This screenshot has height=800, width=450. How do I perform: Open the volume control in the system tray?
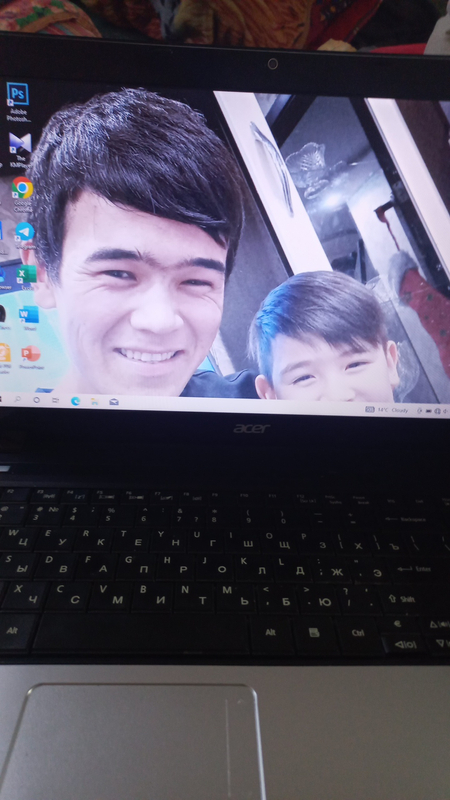tap(445, 411)
